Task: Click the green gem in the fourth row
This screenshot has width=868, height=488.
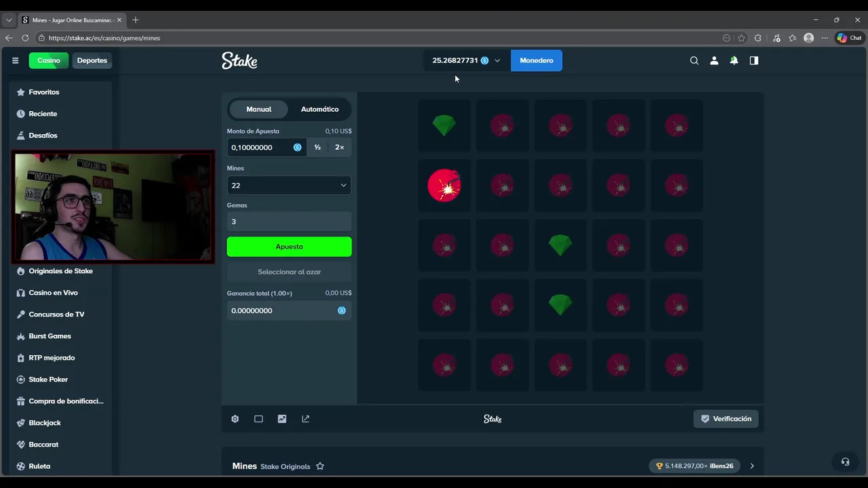Action: coord(560,305)
